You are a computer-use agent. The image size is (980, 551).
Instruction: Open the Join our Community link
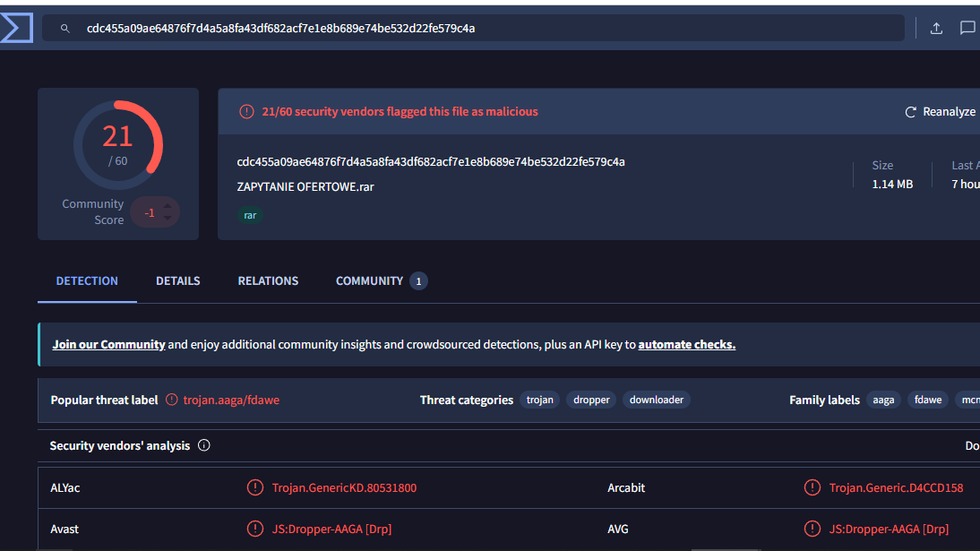pyautogui.click(x=108, y=344)
